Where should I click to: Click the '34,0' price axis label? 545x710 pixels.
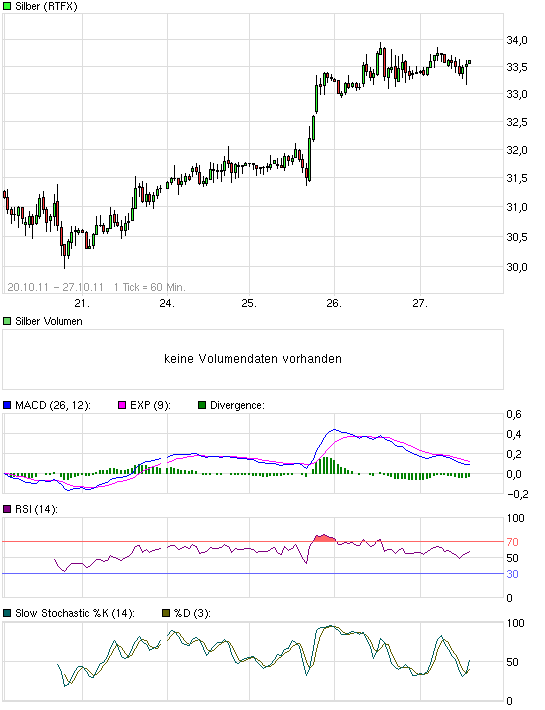517,40
